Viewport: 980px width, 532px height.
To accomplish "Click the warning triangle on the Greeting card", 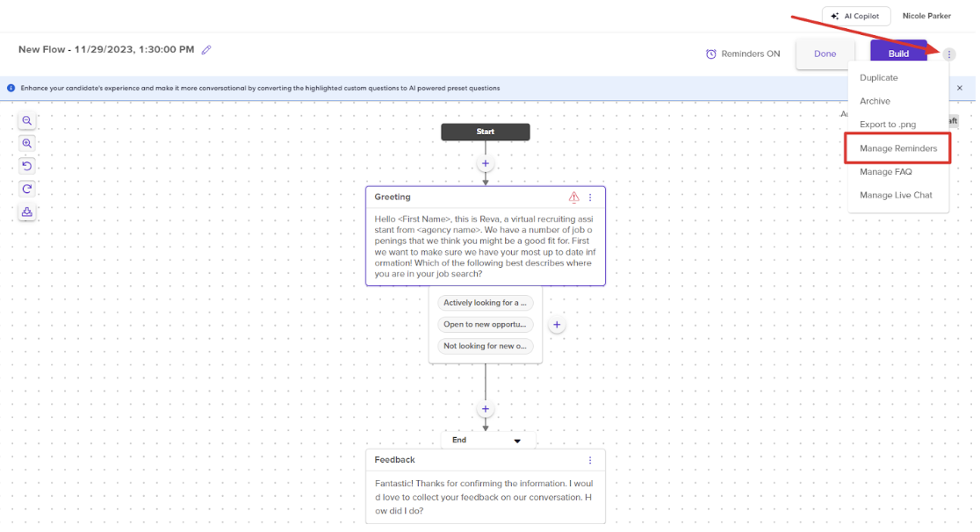I will tap(573, 197).
